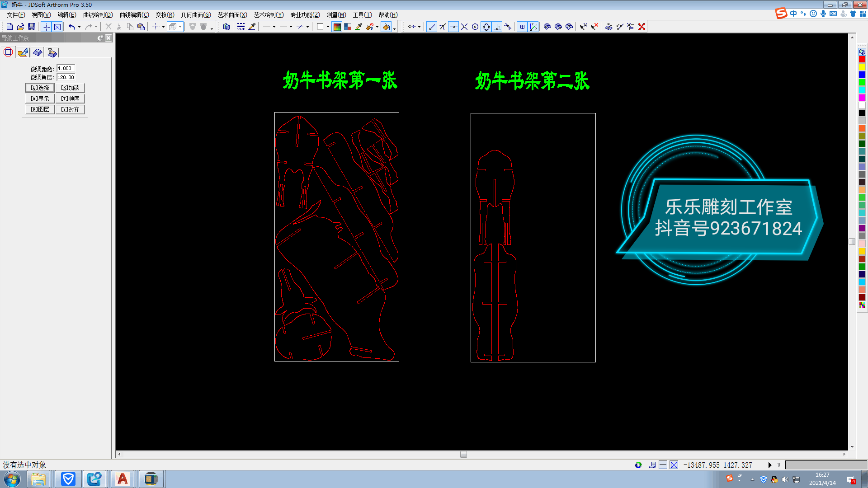Click the Paste clipboard icon
The image size is (868, 488).
(141, 27)
